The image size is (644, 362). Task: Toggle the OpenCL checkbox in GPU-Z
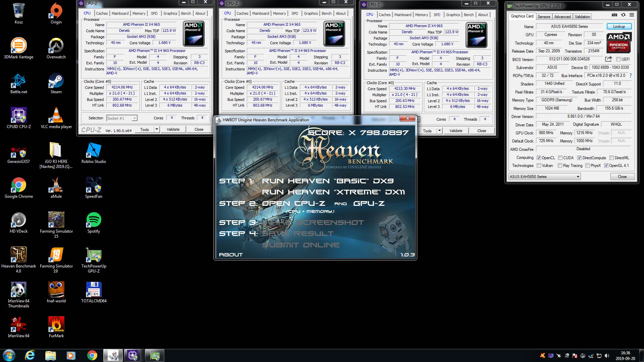[x=539, y=158]
